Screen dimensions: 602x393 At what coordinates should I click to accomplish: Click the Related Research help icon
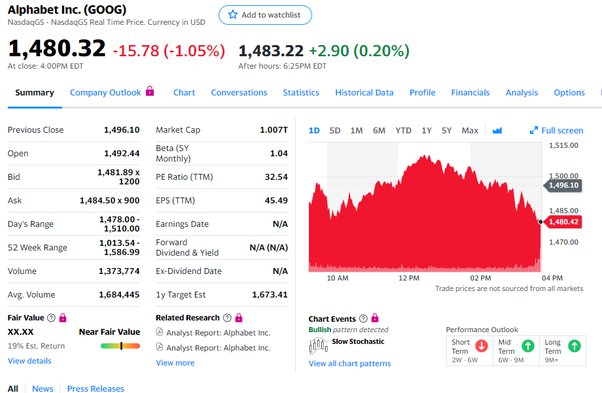pyautogui.click(x=227, y=318)
